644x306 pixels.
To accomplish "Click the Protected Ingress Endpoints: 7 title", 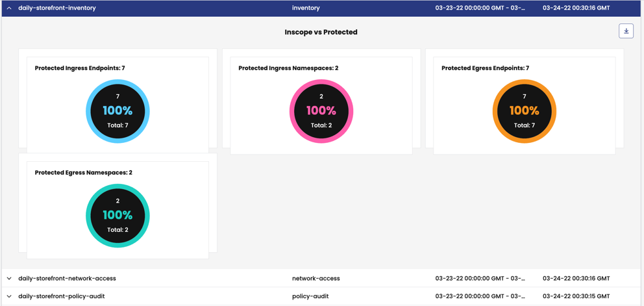I will point(80,68).
